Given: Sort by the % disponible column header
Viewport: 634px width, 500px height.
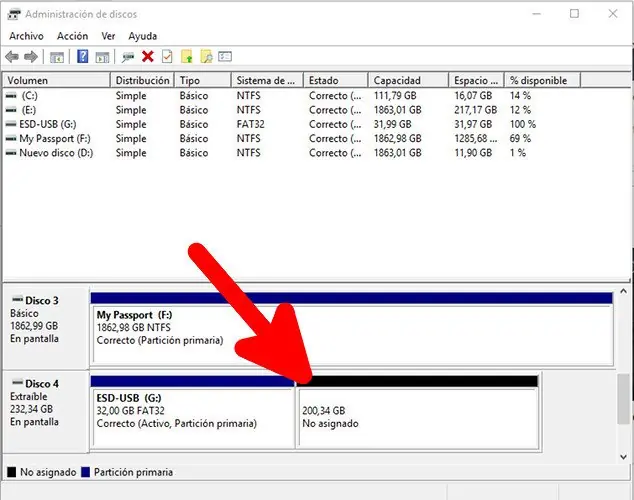Looking at the screenshot, I should [x=542, y=80].
